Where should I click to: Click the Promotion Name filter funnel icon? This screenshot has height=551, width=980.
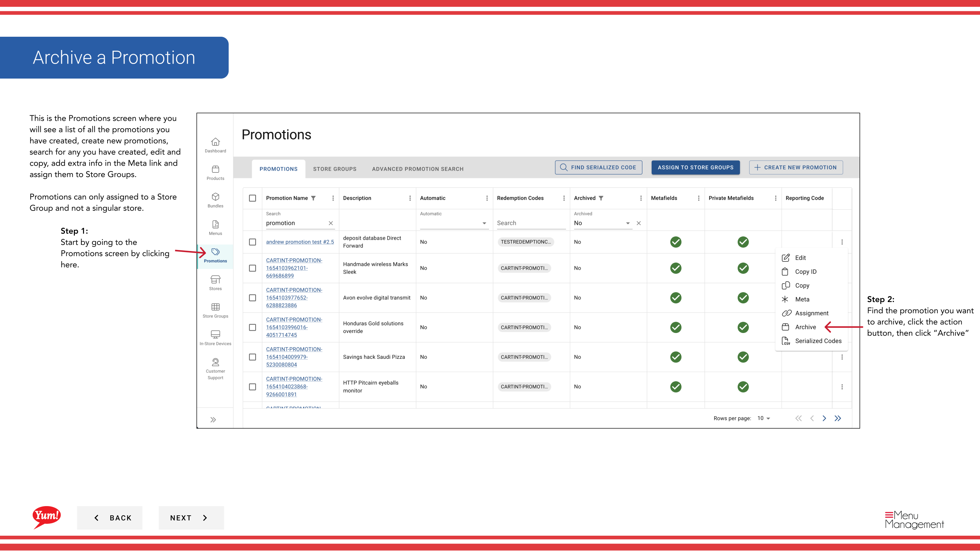click(x=313, y=198)
